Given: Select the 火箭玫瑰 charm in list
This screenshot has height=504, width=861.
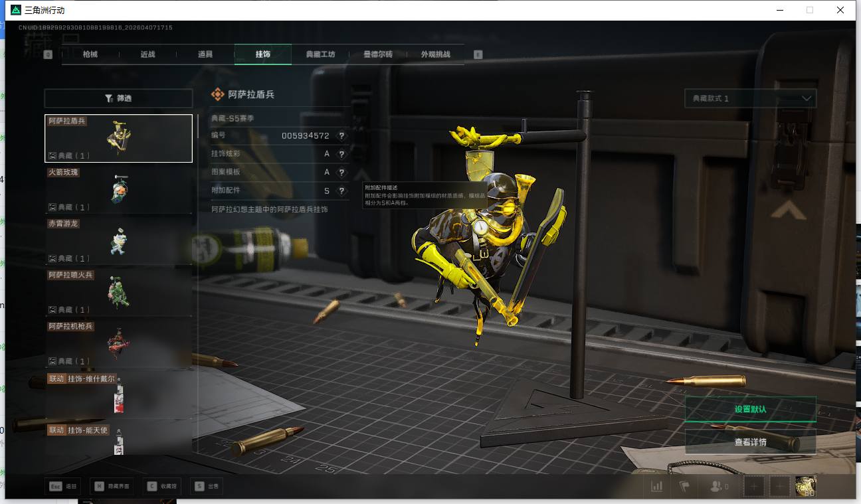Looking at the screenshot, I should tap(118, 190).
